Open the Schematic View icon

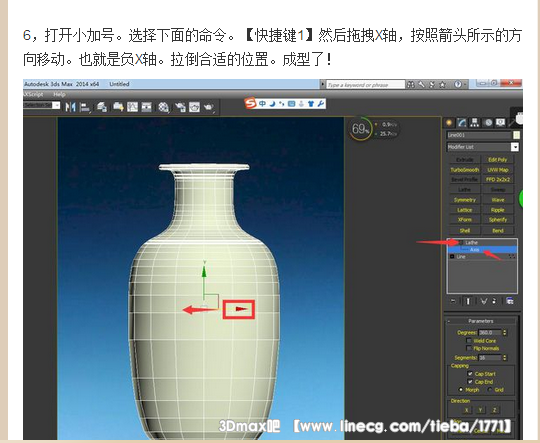(147, 107)
